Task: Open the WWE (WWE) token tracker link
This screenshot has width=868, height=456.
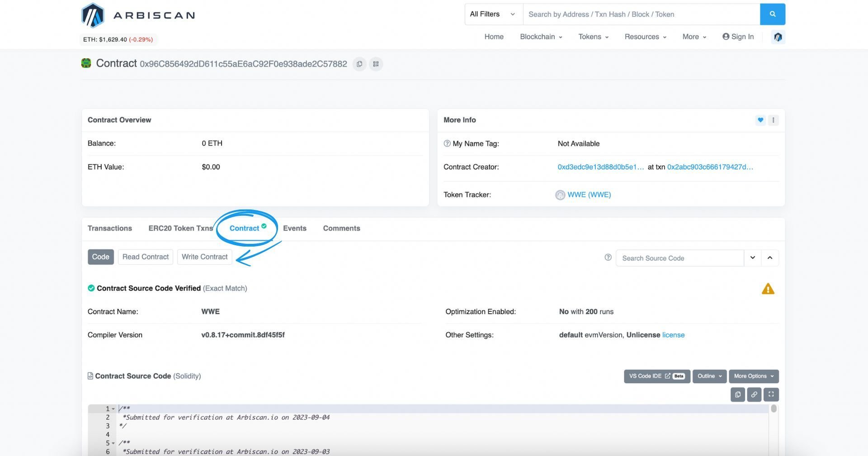Action: [589, 195]
